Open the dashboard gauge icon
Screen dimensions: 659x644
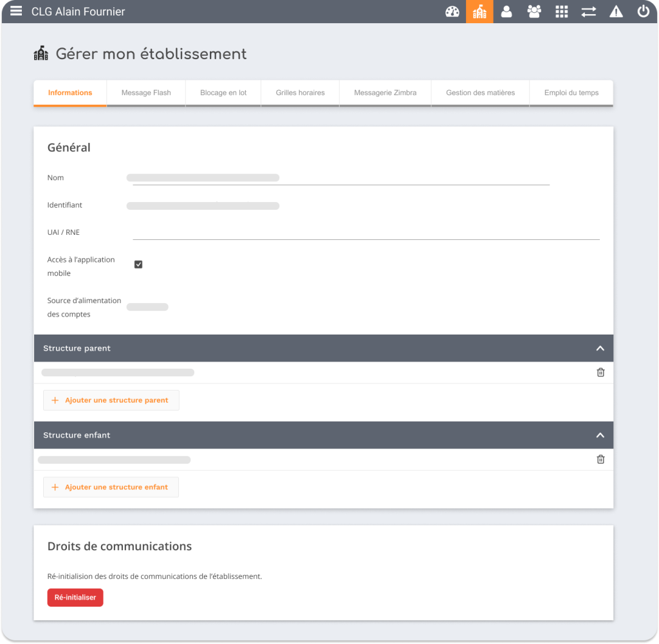pyautogui.click(x=452, y=12)
